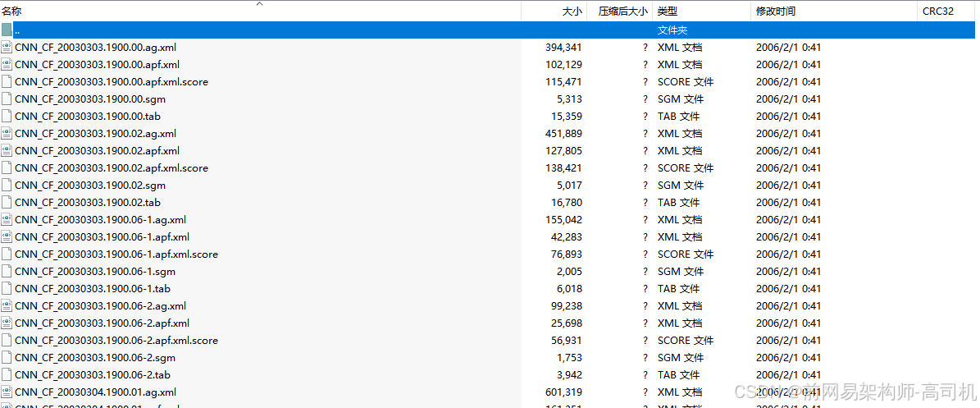The width and height of the screenshot is (980, 408).
Task: Select file CNN_CF_20030303.1900.02.sgm
Action: (91, 186)
